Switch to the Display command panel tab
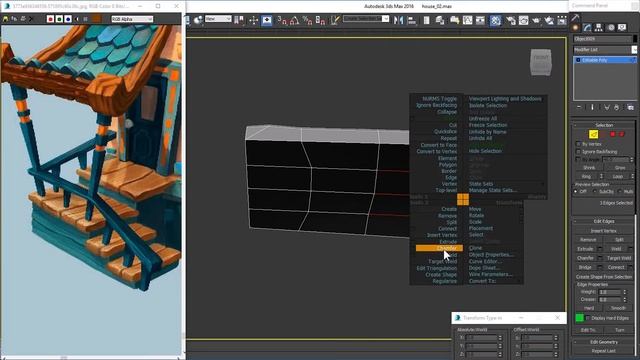640x360 pixels. pos(622,27)
